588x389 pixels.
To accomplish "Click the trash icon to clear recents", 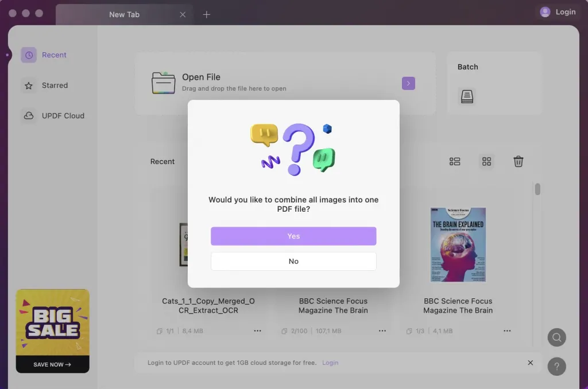I will pos(519,162).
